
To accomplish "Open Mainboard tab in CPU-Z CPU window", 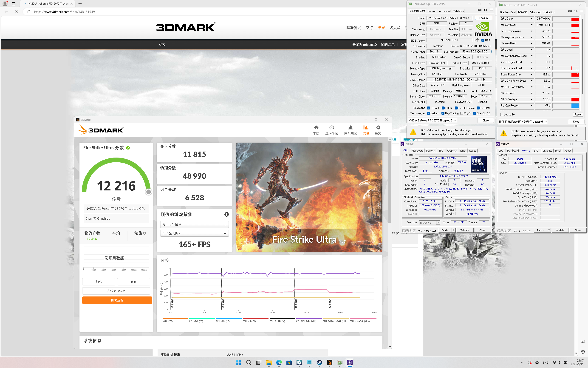I will coord(418,151).
